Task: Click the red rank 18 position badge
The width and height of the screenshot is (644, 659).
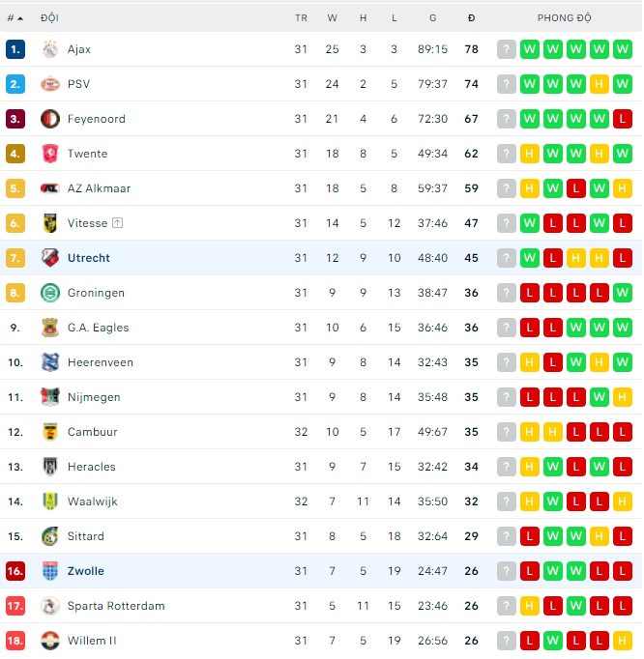Action: (15, 641)
